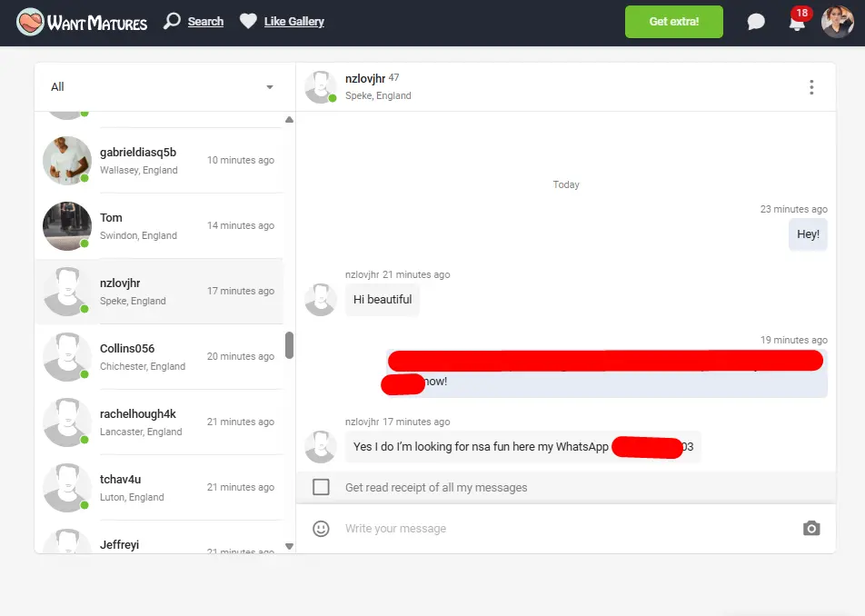Click the 'Hey!' sent message bubble
Viewport: 865px width, 616px height.
pyautogui.click(x=808, y=234)
